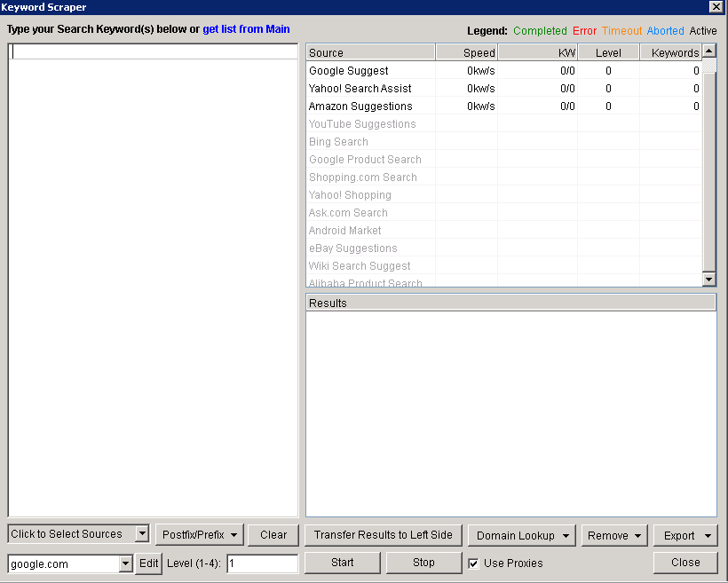This screenshot has height=583, width=728.
Task: Select the Bing Search row
Action: tap(504, 142)
